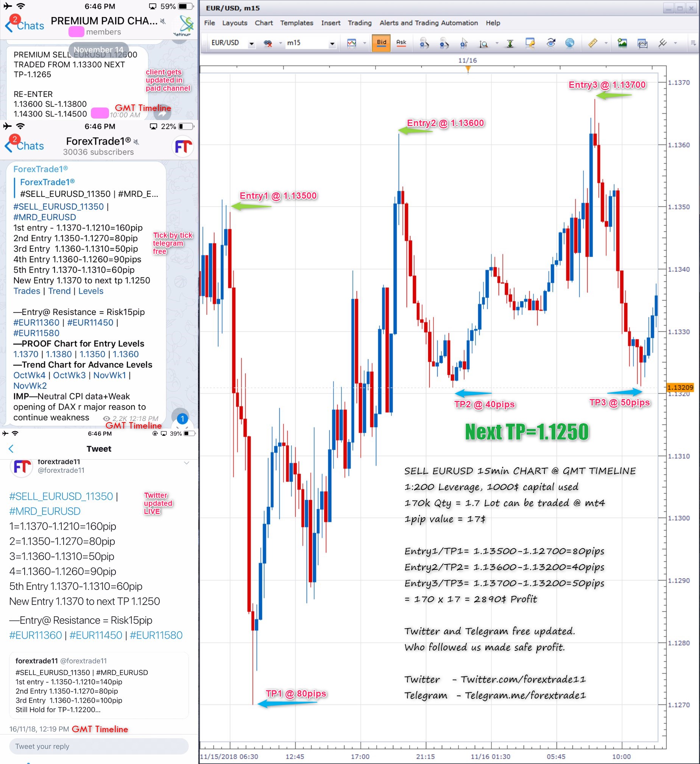Viewport: 700px width, 764px height.
Task: Open the toolbar overflow options
Action: point(693,43)
